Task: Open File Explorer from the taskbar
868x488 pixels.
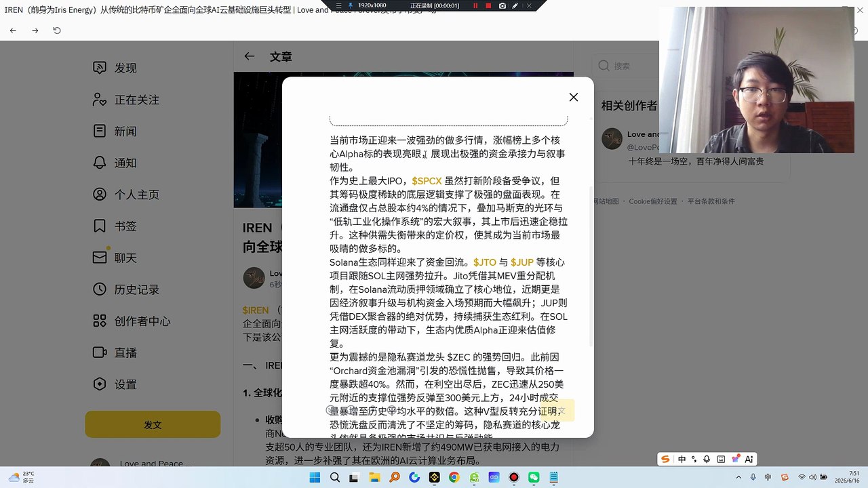Action: pos(374,477)
